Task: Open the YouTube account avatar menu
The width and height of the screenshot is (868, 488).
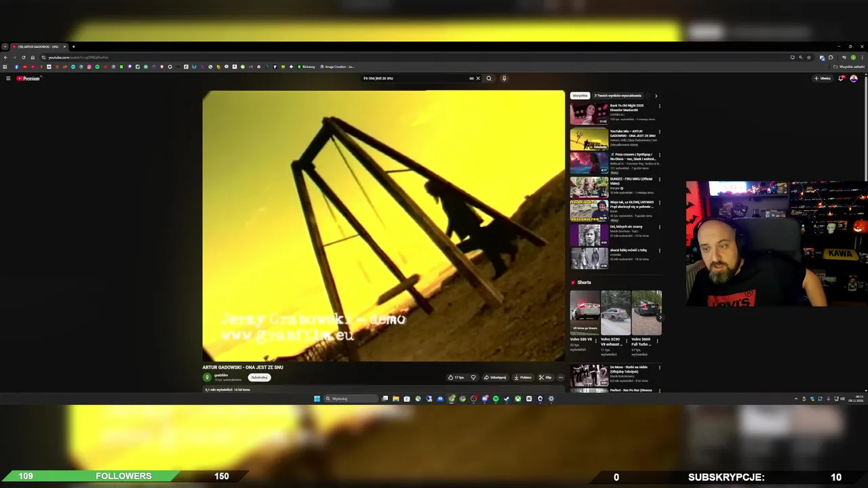Action: pyautogui.click(x=854, y=79)
